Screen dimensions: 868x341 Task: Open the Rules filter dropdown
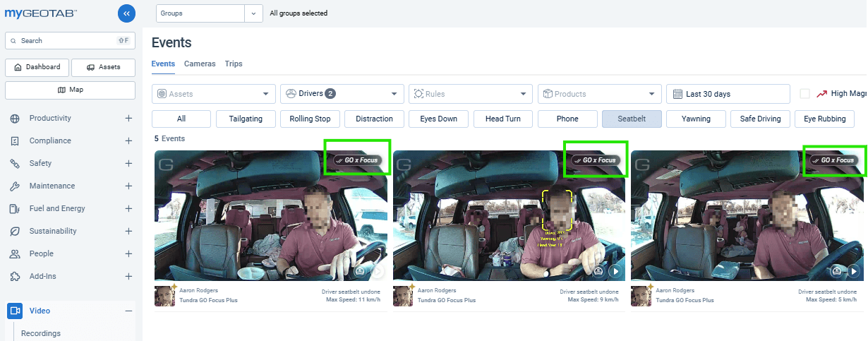471,94
